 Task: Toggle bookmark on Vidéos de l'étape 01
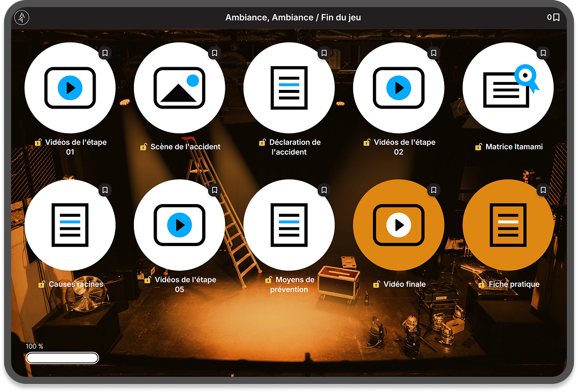tap(105, 53)
